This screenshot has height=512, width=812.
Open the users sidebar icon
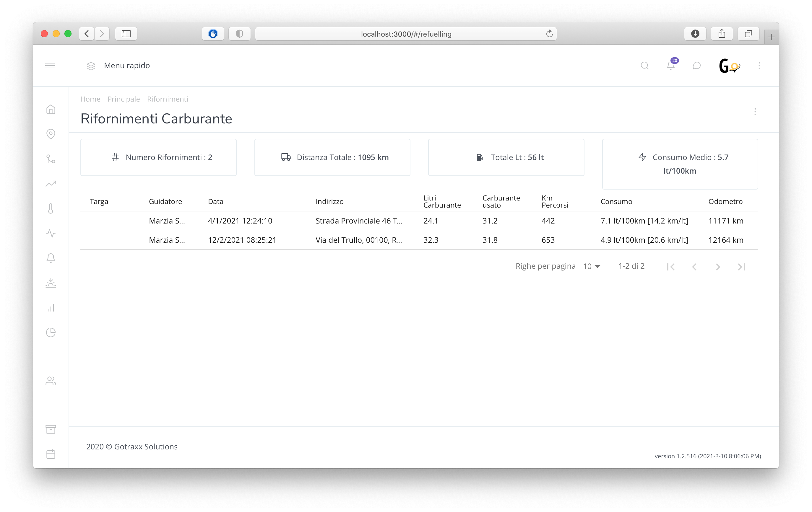pyautogui.click(x=51, y=381)
